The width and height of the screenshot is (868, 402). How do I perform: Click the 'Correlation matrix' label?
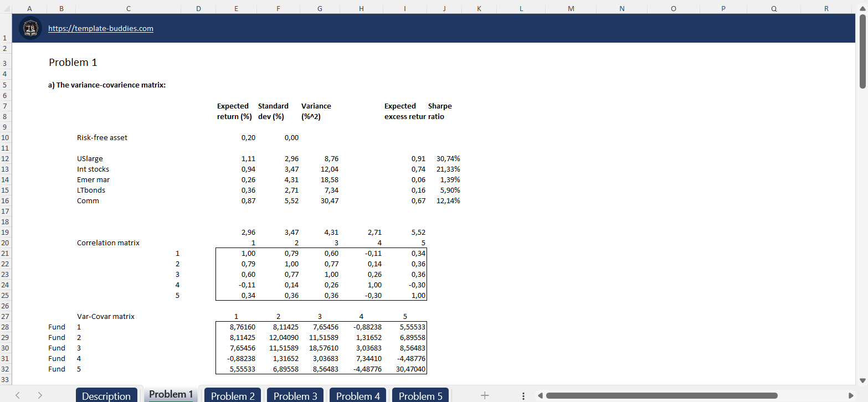coord(108,243)
